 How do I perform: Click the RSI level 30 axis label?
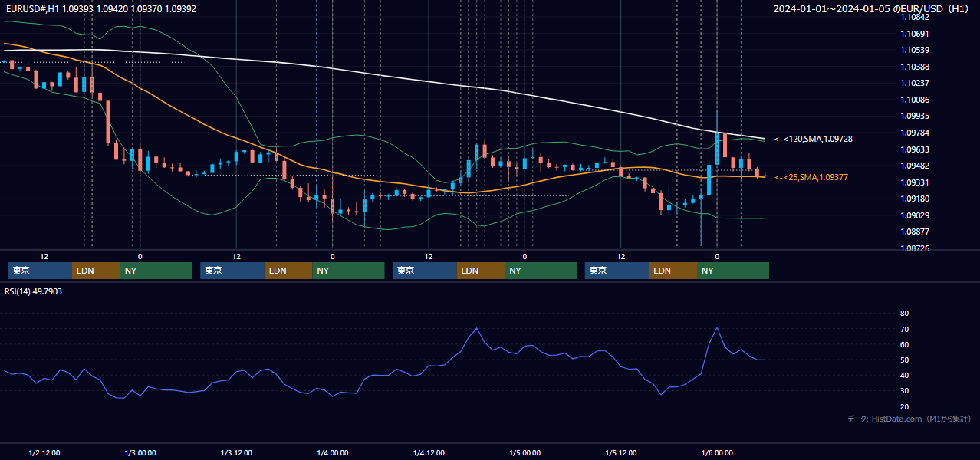pos(904,391)
